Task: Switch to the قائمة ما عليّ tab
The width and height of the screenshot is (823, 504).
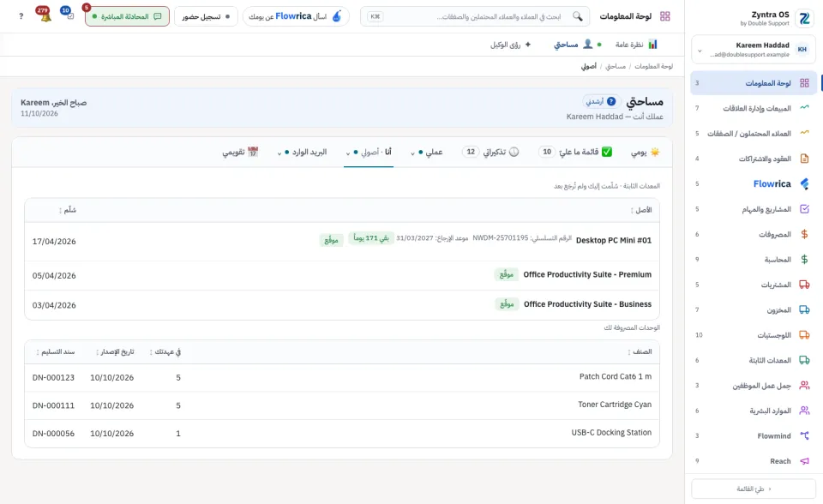Action: [576, 152]
